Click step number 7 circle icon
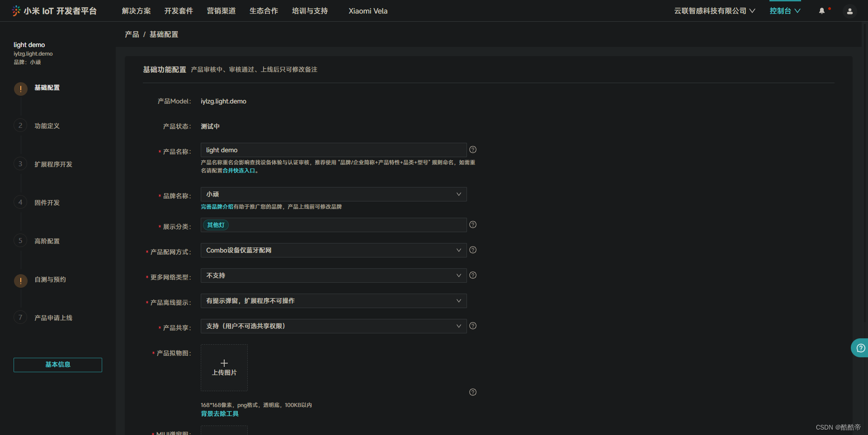 20,318
